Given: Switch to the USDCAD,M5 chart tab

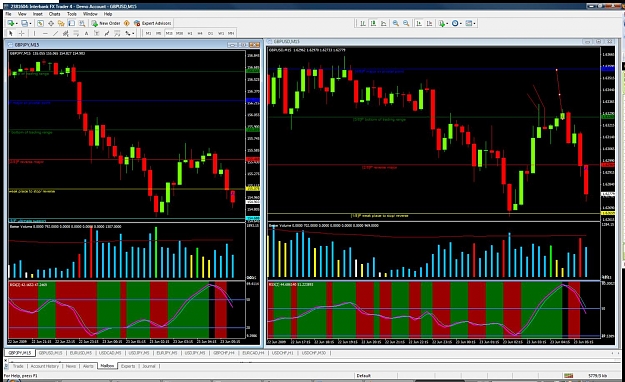Looking at the screenshot, I should click(x=110, y=353).
